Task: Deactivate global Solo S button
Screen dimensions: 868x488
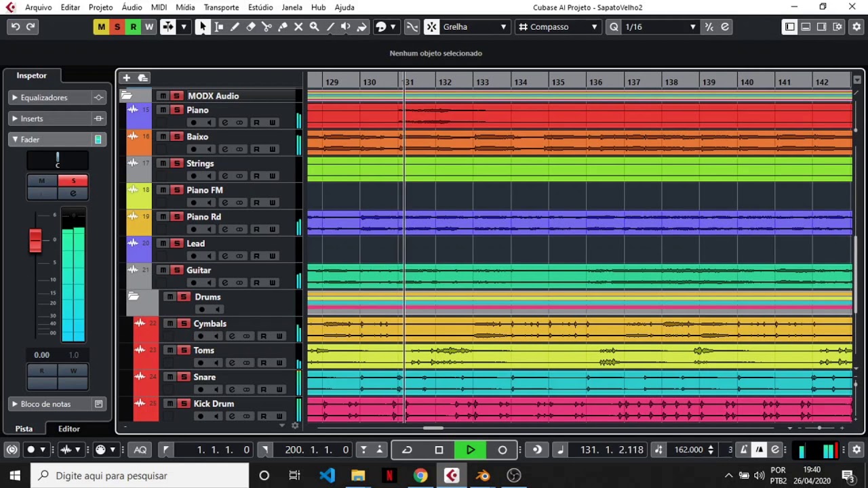Action: pos(117,27)
